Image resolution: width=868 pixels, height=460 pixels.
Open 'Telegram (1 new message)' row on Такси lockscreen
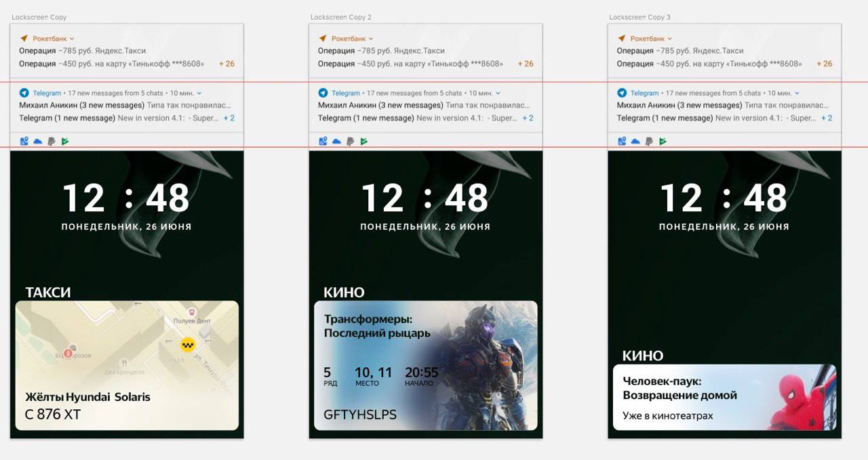click(x=118, y=118)
